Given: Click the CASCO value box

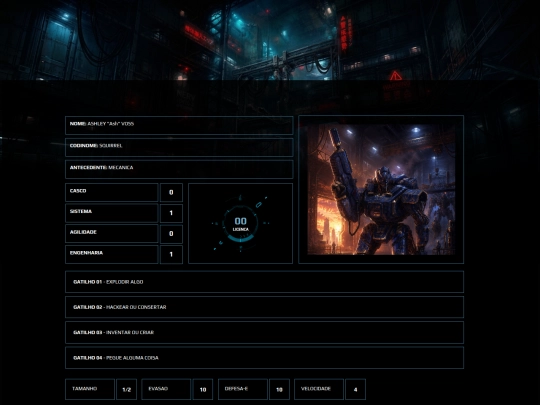Looking at the screenshot, I should coord(171,192).
